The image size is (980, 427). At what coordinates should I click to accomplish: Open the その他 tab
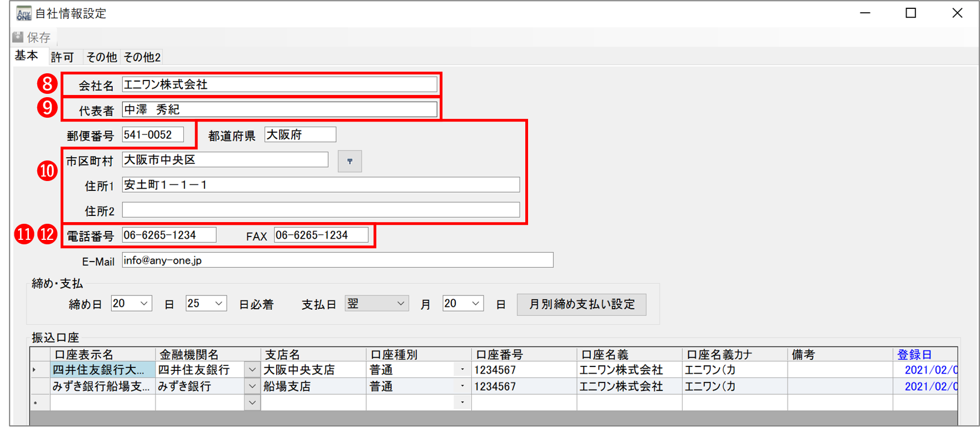click(101, 57)
